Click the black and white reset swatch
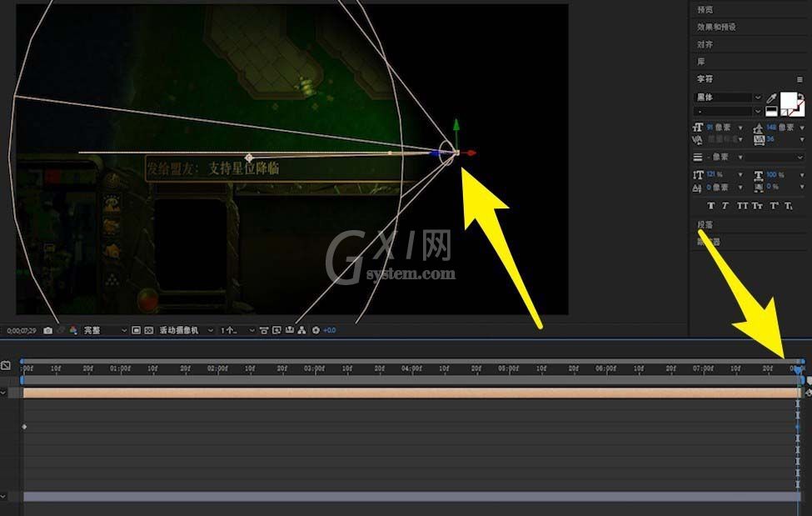The width and height of the screenshot is (812, 516). (771, 111)
